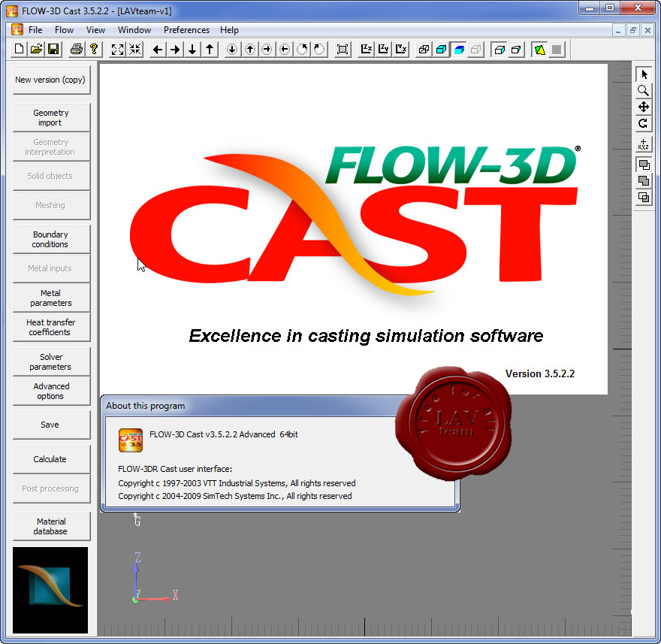Screen dimensions: 661x644
Task: Select the rotate tool in right toolbar
Action: [644, 123]
